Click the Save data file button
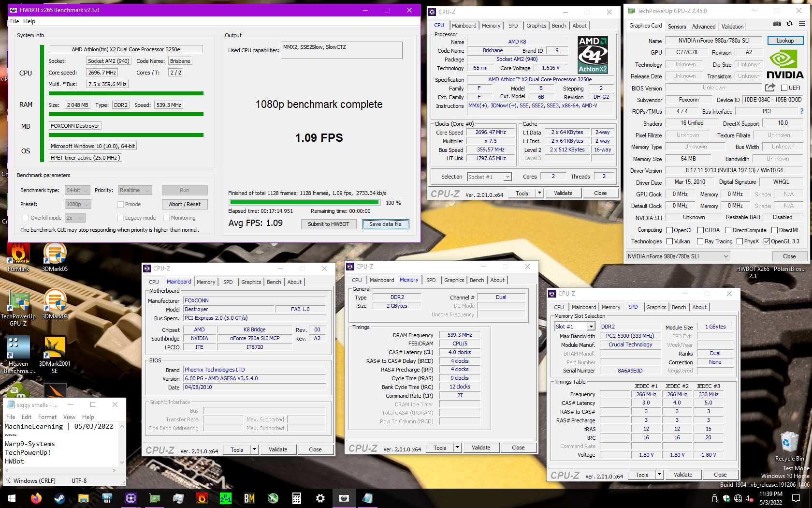Screen dimensions: 812x508 coord(385,224)
